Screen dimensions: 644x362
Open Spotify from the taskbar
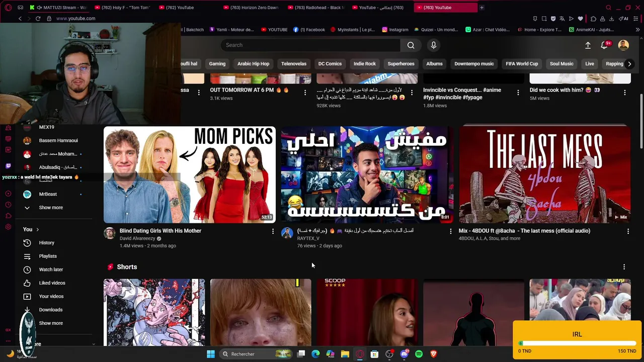pyautogui.click(x=419, y=354)
